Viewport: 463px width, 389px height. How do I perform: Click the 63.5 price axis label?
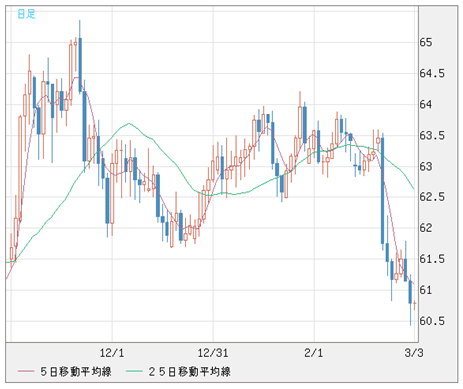[x=432, y=136]
